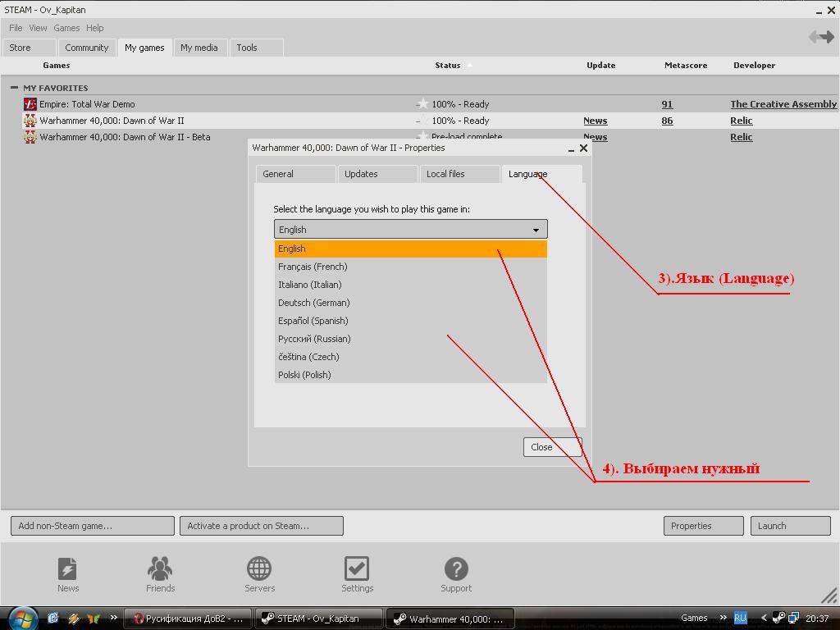Open Metascore 91 link
The width and height of the screenshot is (840, 630).
[667, 104]
